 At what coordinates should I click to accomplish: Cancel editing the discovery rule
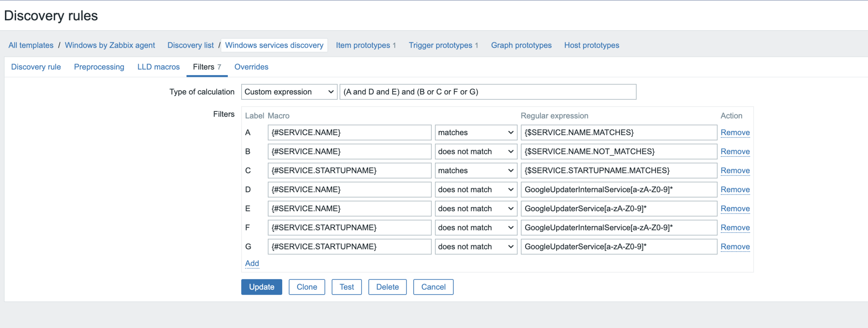click(433, 287)
